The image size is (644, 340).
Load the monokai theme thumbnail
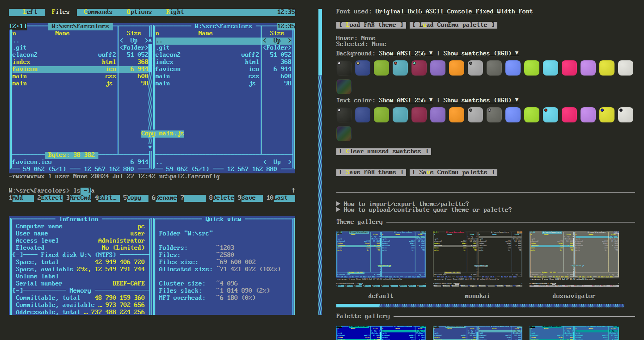tap(478, 259)
